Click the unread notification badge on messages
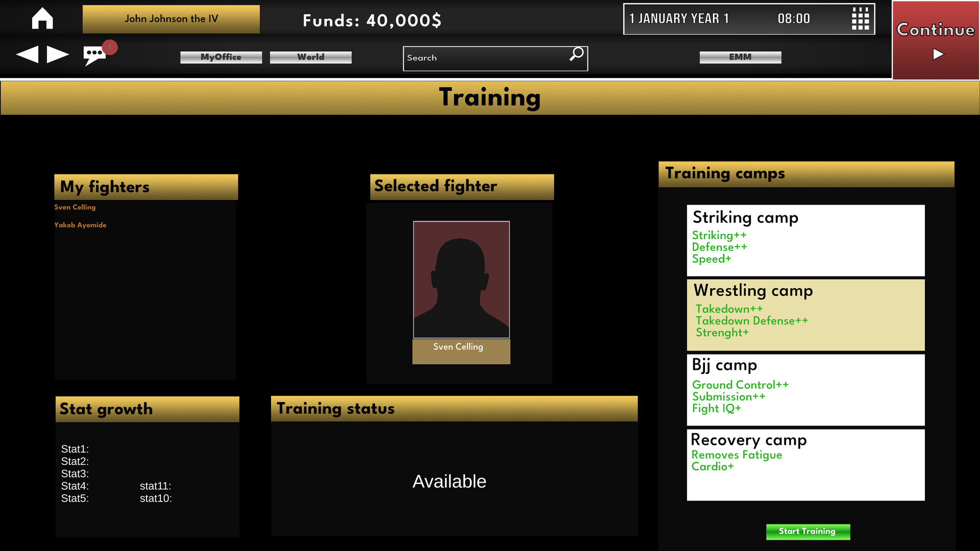Viewport: 980px width, 551px height. point(110,47)
